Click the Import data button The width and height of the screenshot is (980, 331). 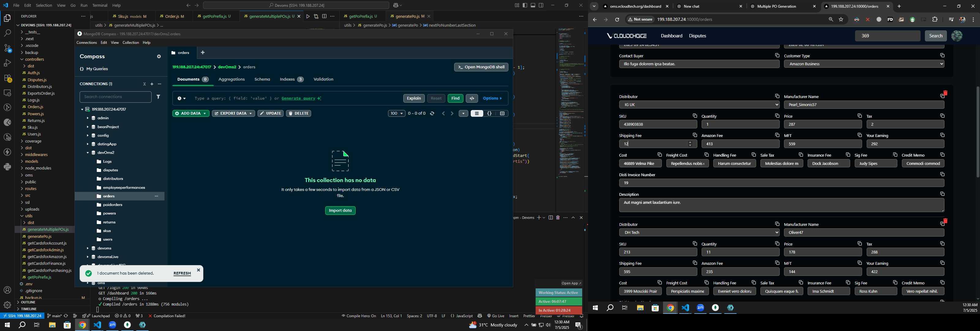tap(340, 211)
